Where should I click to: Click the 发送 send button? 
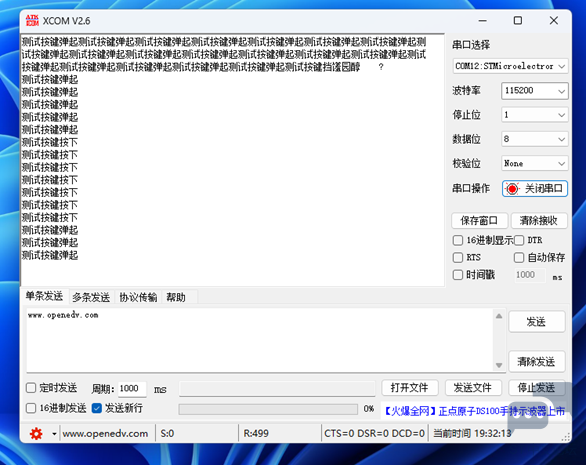(x=537, y=322)
